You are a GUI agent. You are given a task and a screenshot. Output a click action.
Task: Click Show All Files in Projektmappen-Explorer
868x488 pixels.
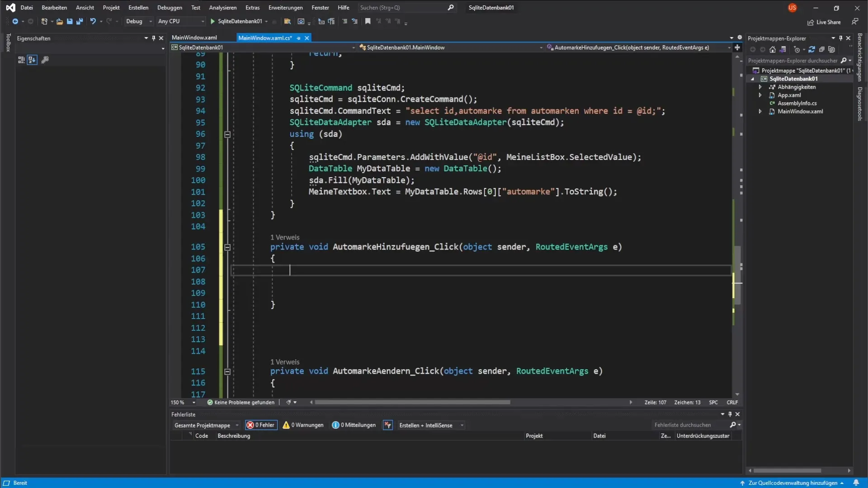click(832, 50)
